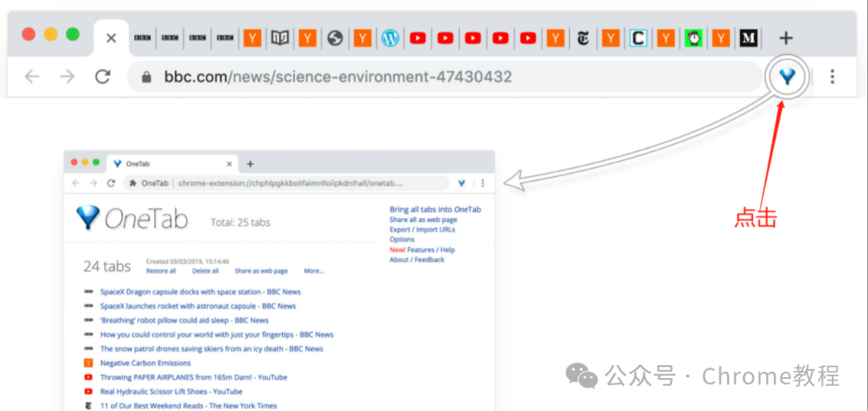Click Share all as web page
This screenshot has height=411, width=868.
coord(424,220)
